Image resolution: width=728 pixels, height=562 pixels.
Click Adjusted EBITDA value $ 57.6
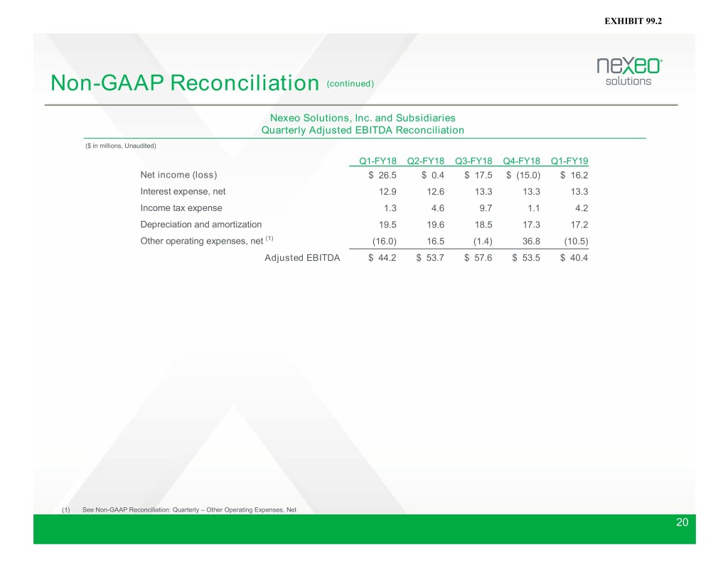pos(478,258)
